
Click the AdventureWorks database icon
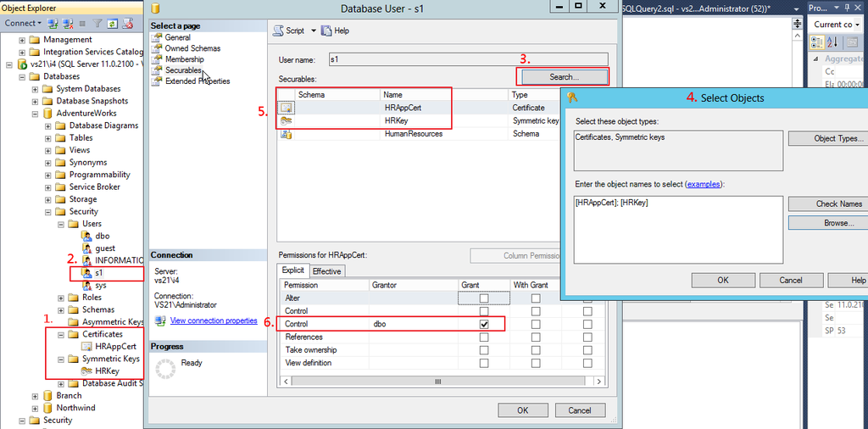point(48,113)
